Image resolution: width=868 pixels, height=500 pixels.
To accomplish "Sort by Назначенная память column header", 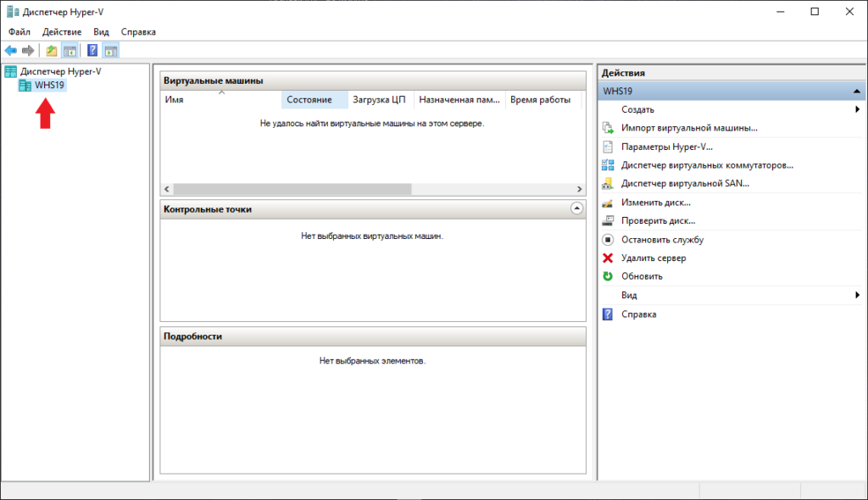I will (459, 100).
